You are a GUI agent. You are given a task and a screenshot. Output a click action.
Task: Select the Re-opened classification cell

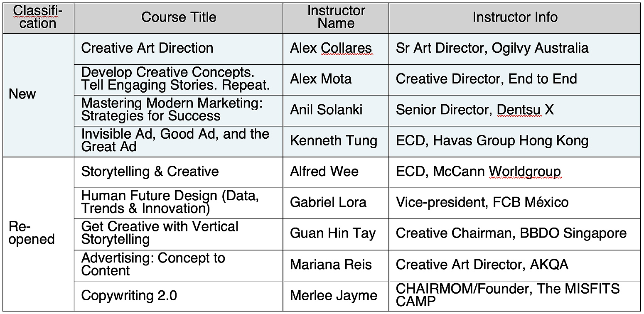(x=38, y=234)
